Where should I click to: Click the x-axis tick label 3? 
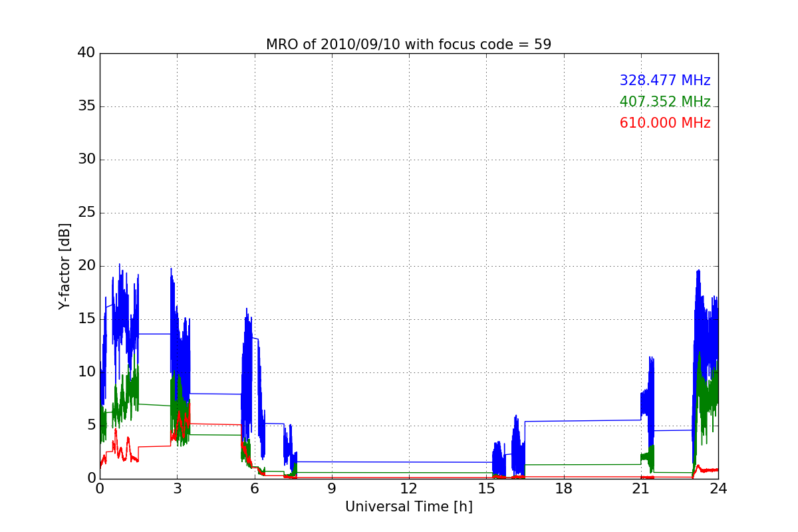point(177,489)
